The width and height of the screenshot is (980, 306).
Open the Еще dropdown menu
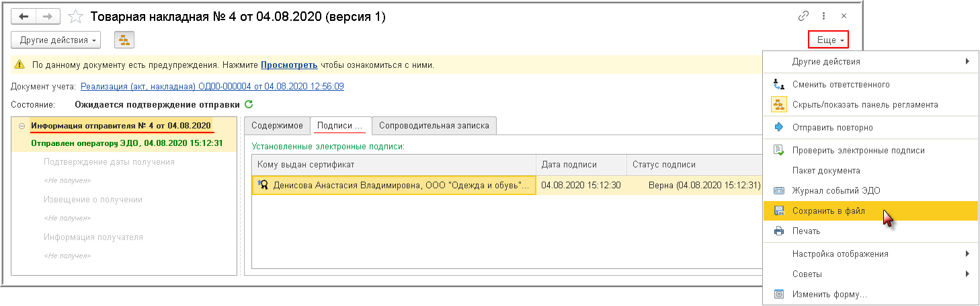pos(827,40)
